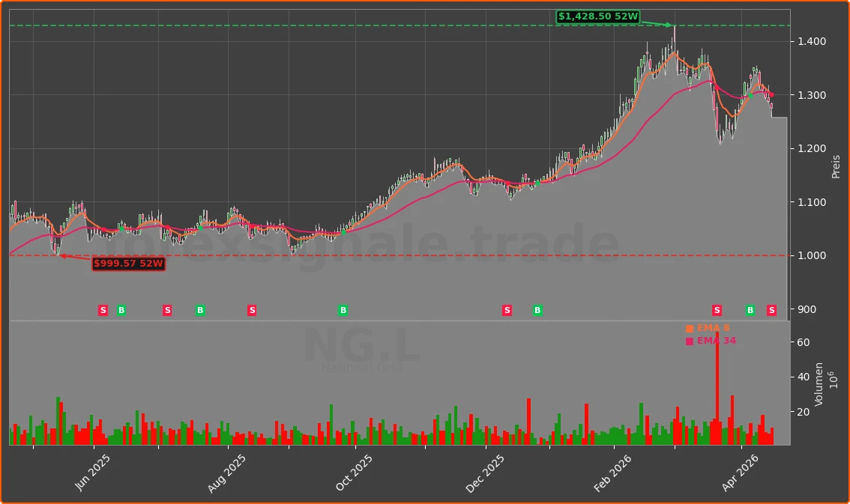
Task: Click the green "B" buy marker near Oct 2025
Action: coord(343,309)
